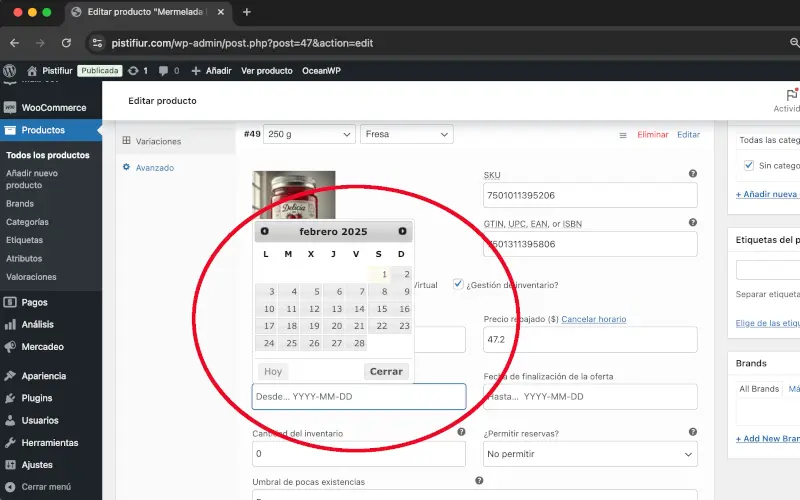Open Plugins menu in sidebar
The image size is (800, 500).
click(x=51, y=398)
